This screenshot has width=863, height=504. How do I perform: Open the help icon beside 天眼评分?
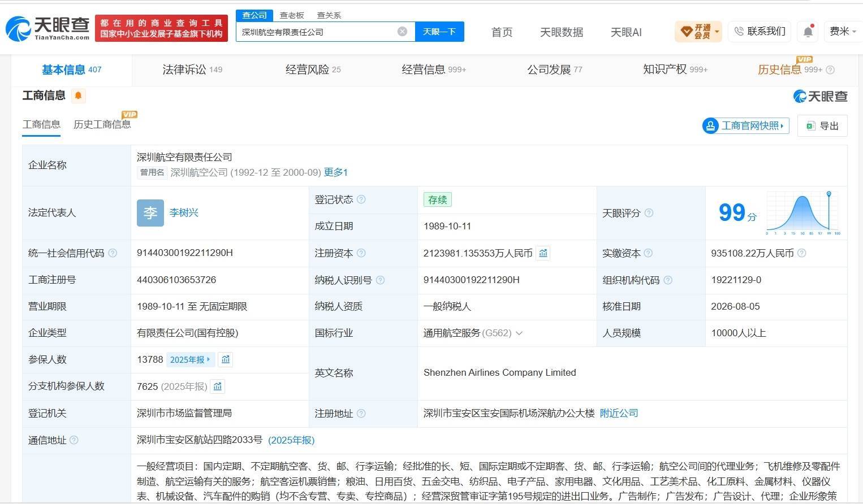[649, 213]
